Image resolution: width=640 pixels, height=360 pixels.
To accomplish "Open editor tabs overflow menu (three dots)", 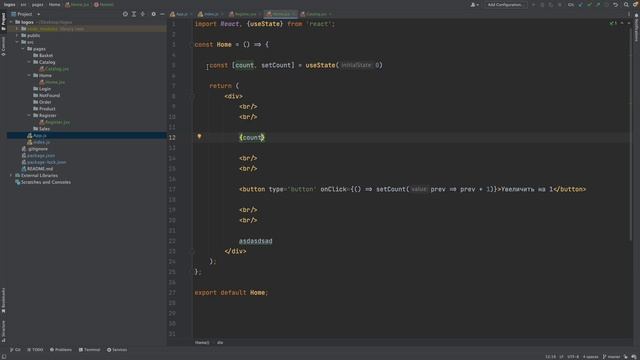I will (629, 14).
